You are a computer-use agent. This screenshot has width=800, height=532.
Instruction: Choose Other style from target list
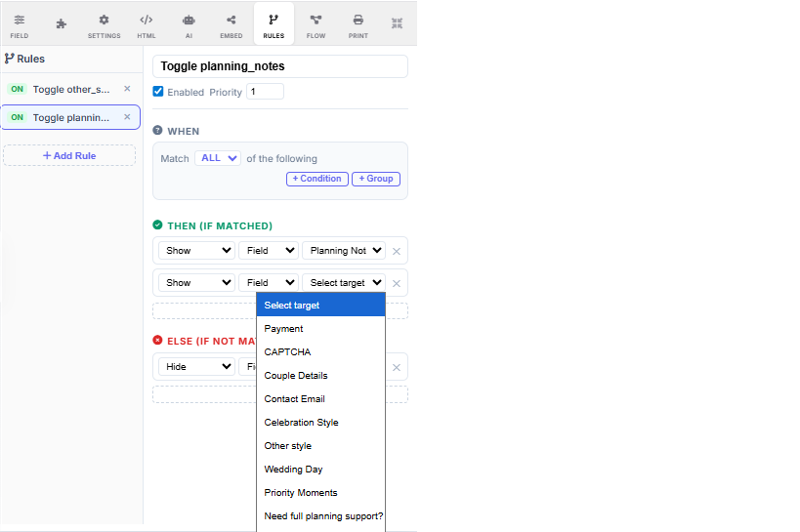(x=321, y=446)
